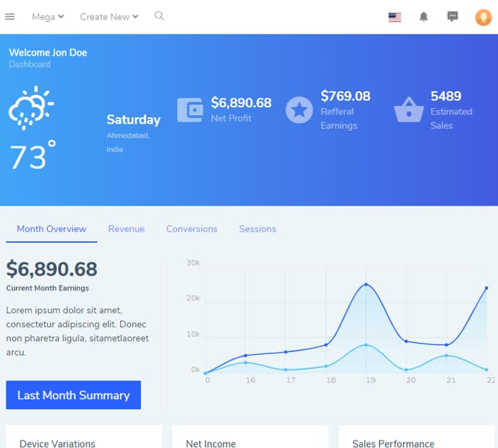Click the search magnifier icon
Image resolution: width=498 pixels, height=448 pixels.
point(159,16)
